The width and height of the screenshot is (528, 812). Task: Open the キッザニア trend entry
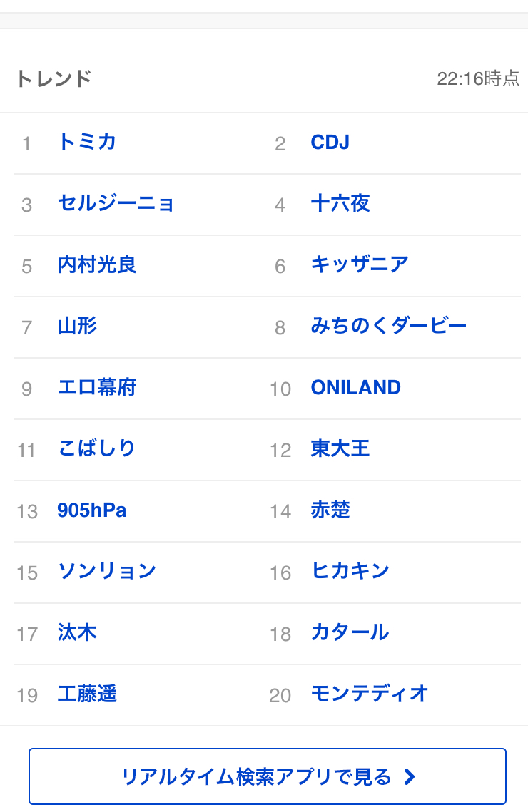click(x=360, y=264)
